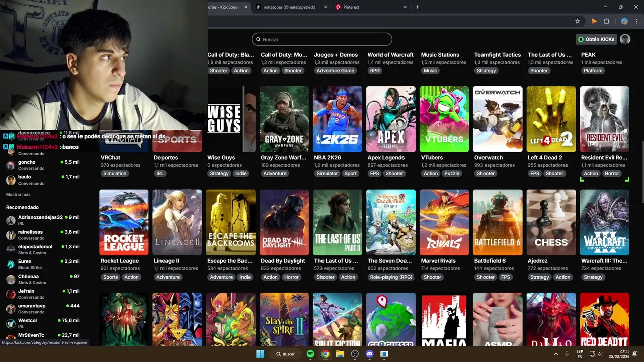Viewport: 644px width, 362px height.
Task: Open volume control in system tray
Action: (x=599, y=354)
